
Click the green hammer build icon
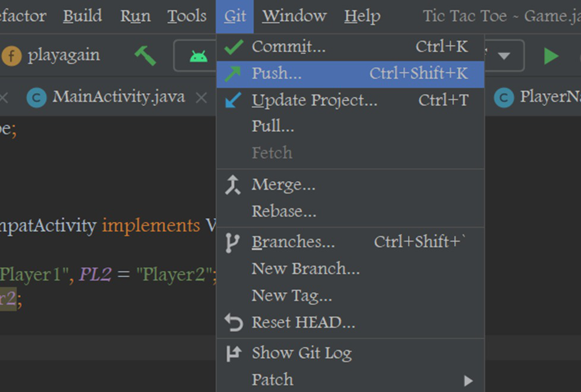[145, 56]
